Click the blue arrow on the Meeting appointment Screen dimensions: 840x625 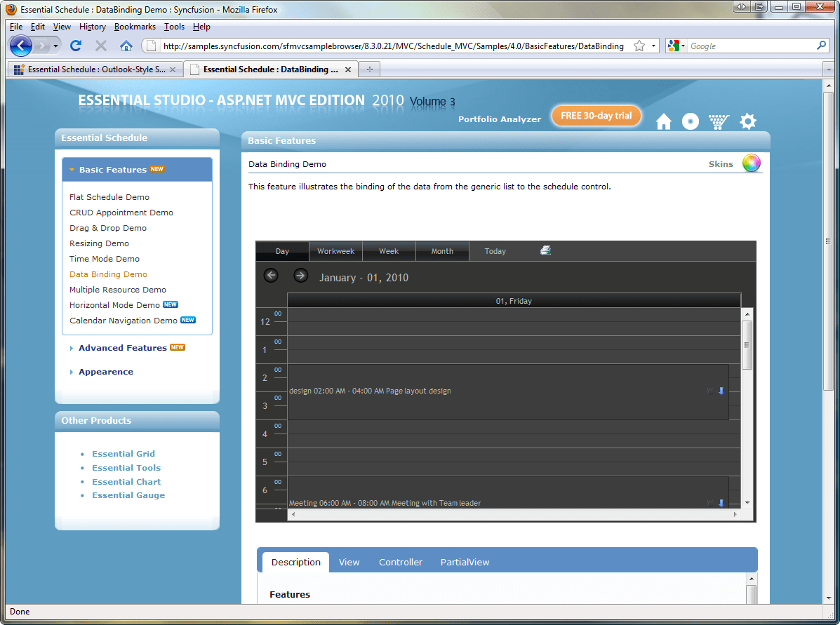[x=721, y=503]
